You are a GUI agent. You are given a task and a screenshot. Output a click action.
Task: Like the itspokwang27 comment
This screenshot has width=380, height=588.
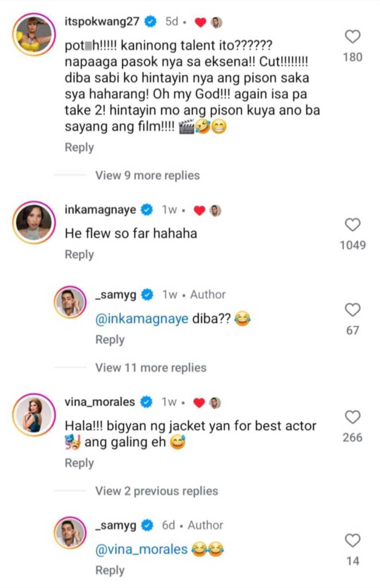[x=353, y=37]
